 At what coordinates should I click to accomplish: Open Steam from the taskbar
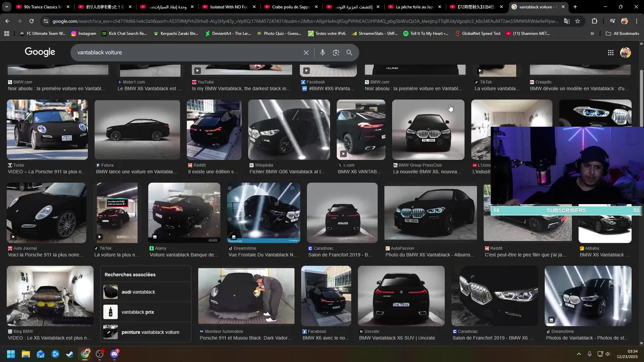pyautogui.click(x=69, y=354)
